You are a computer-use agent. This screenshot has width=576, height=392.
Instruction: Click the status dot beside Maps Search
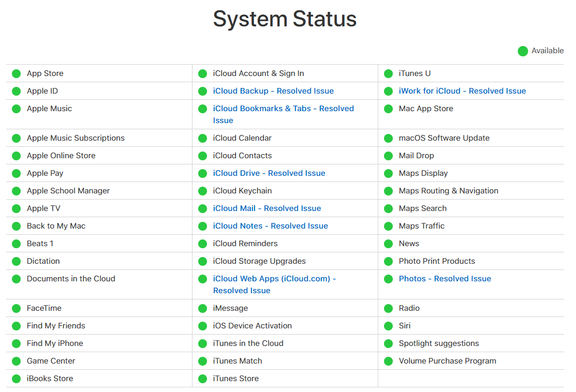(x=388, y=209)
